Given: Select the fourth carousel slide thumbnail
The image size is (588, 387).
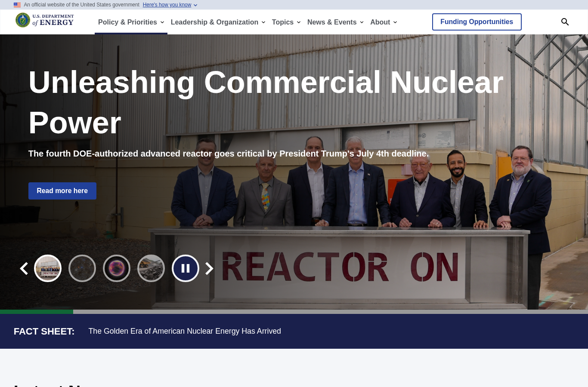Looking at the screenshot, I should coord(151,268).
